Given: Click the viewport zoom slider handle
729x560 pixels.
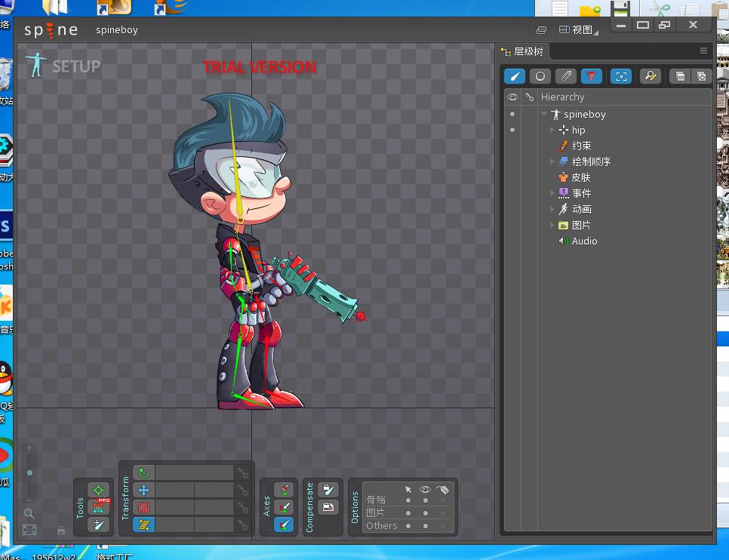Looking at the screenshot, I should point(29,473).
